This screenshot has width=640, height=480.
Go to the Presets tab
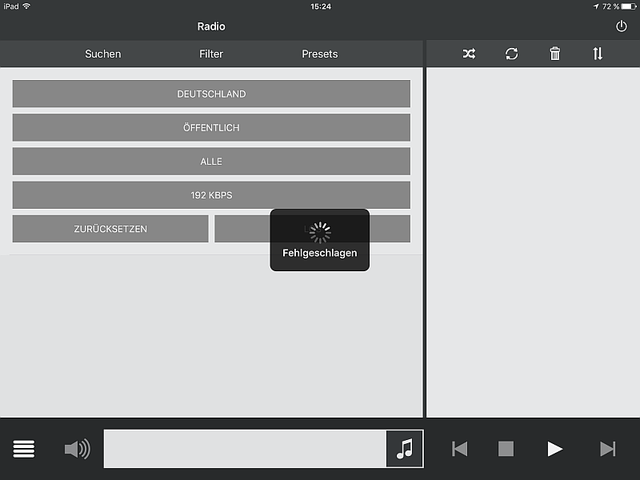(320, 54)
